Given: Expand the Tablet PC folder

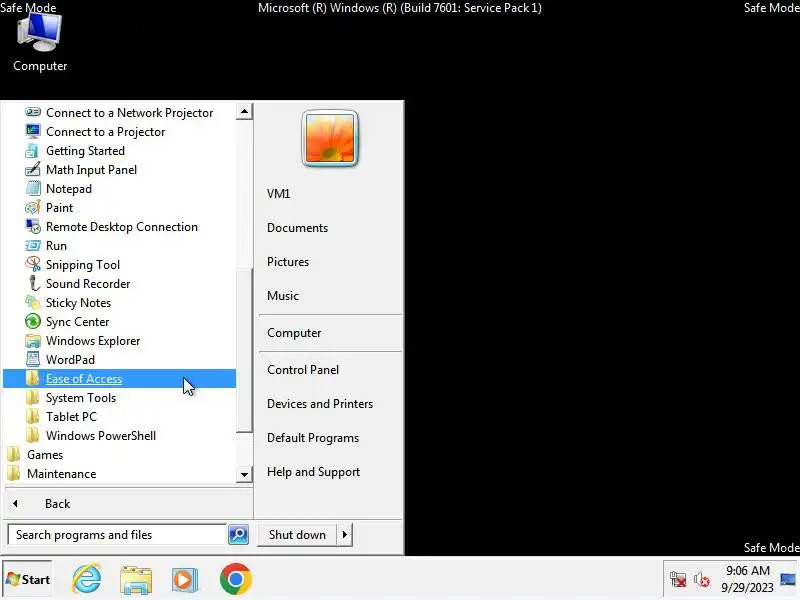Looking at the screenshot, I should point(119,416).
